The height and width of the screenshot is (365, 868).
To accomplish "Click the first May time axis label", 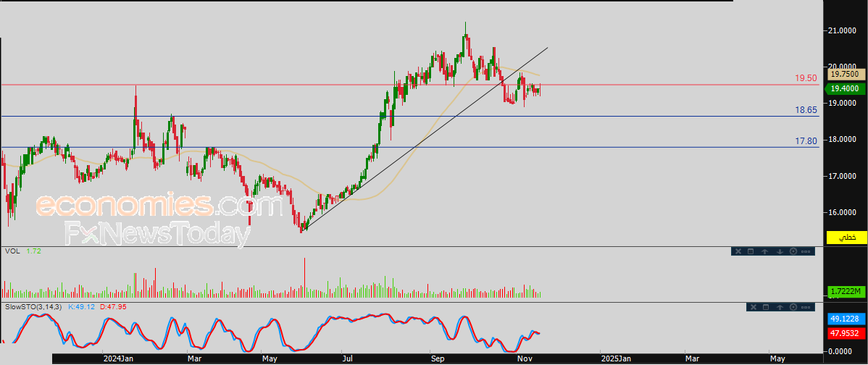I will 270,359.
